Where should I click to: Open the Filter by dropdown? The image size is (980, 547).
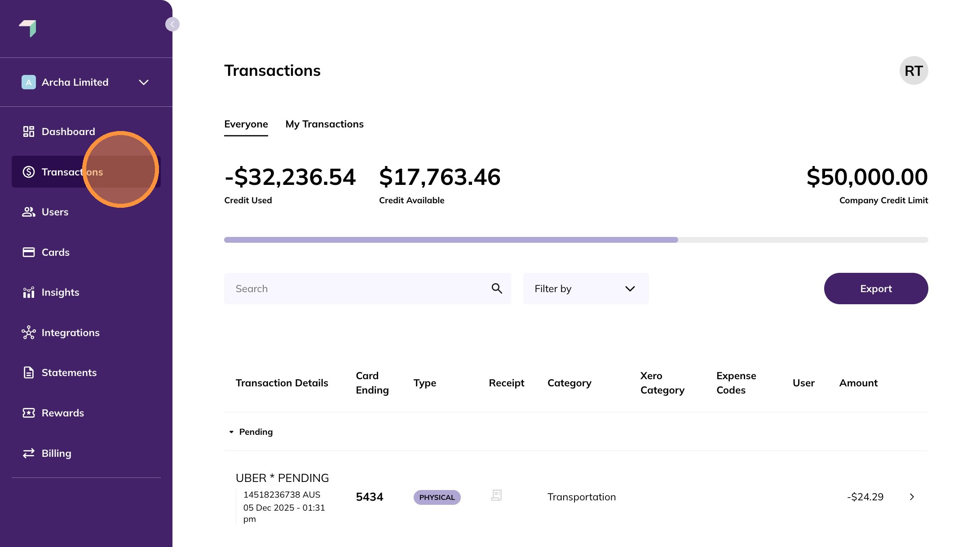tap(585, 289)
